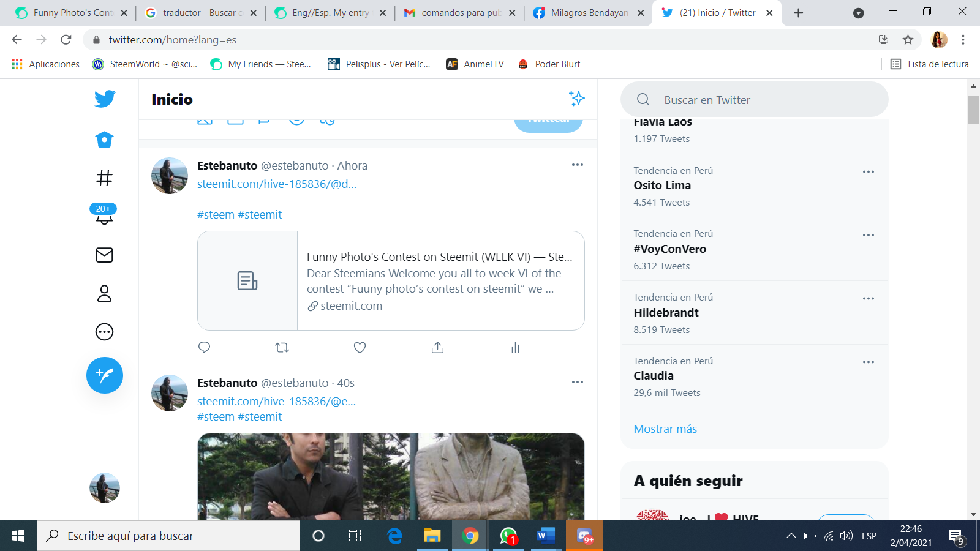Open Chrome profile avatar
Image resolution: width=980 pixels, height=551 pixels.
pyautogui.click(x=939, y=40)
